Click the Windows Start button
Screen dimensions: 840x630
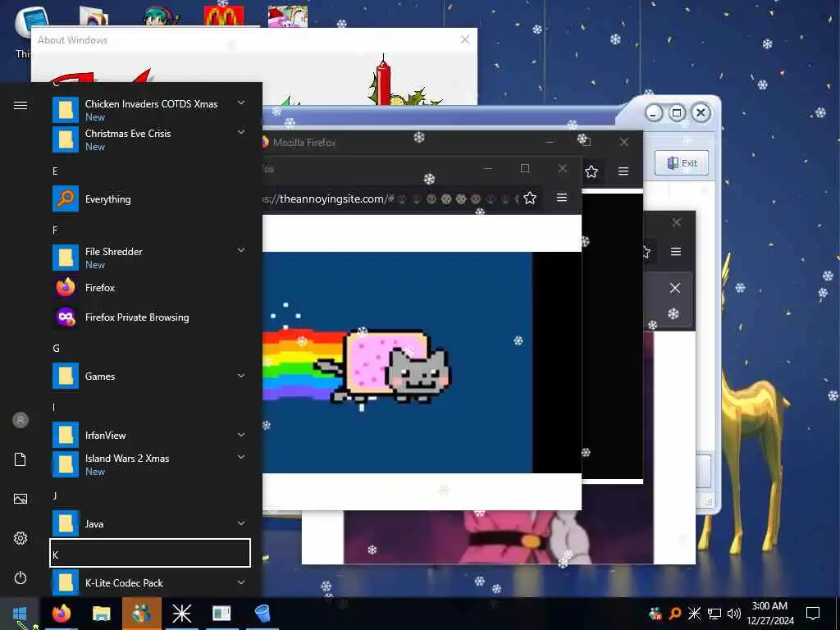click(20, 613)
